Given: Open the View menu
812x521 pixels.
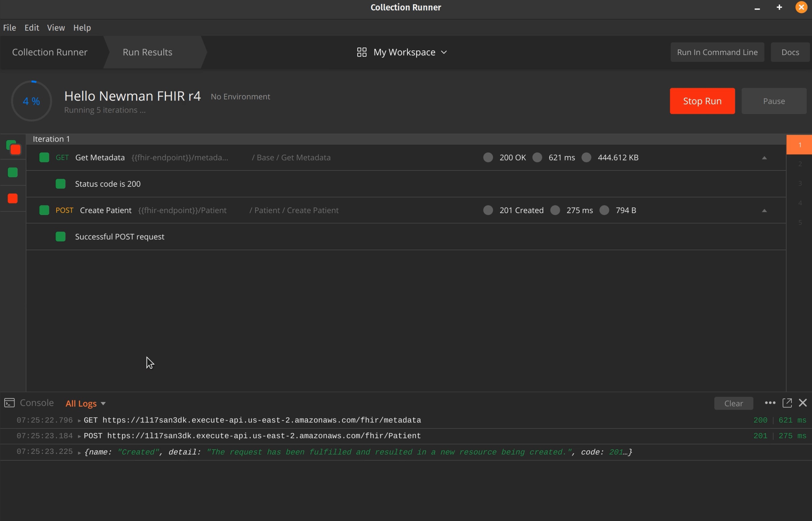Looking at the screenshot, I should 56,28.
